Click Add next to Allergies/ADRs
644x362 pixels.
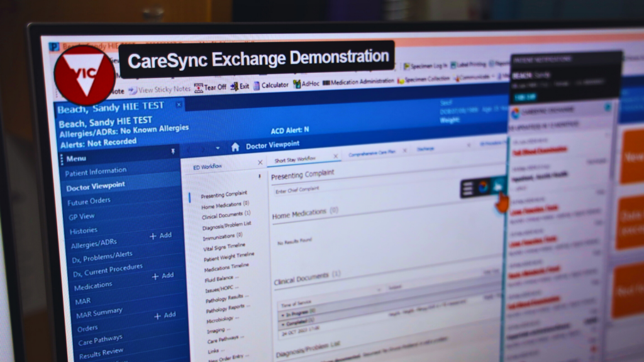[162, 236]
